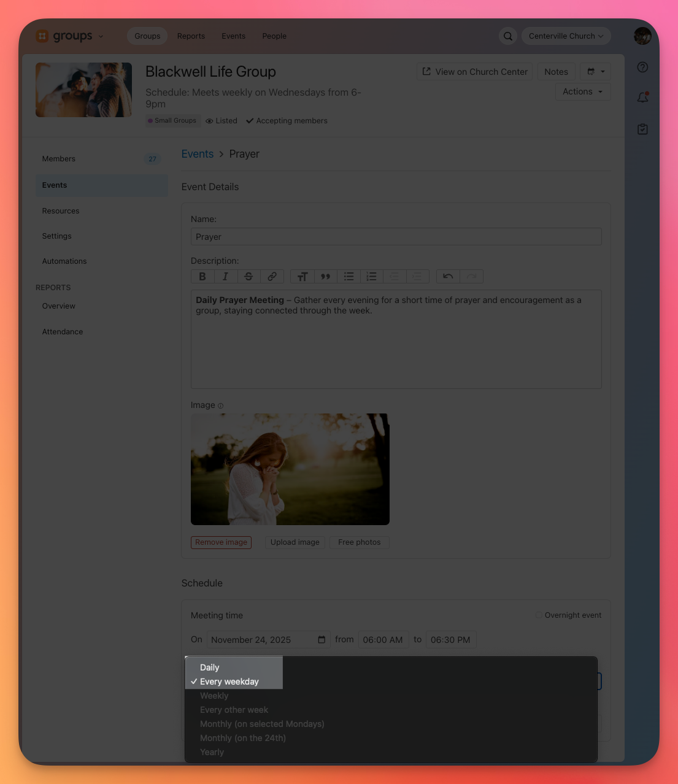Apply italic formatting in description toolbar

click(x=225, y=277)
